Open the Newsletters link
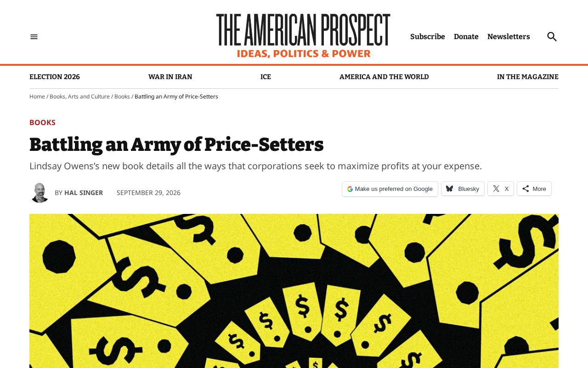The width and height of the screenshot is (588, 368). 509,37
